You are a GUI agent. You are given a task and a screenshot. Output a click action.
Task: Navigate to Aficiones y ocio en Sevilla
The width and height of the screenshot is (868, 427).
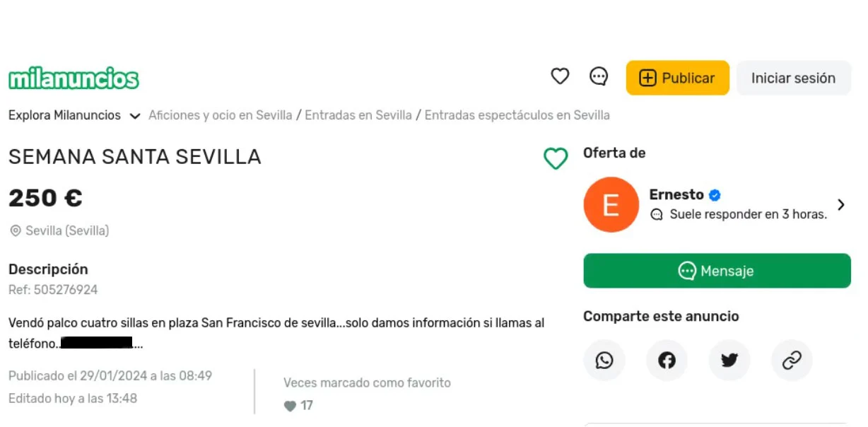click(220, 115)
